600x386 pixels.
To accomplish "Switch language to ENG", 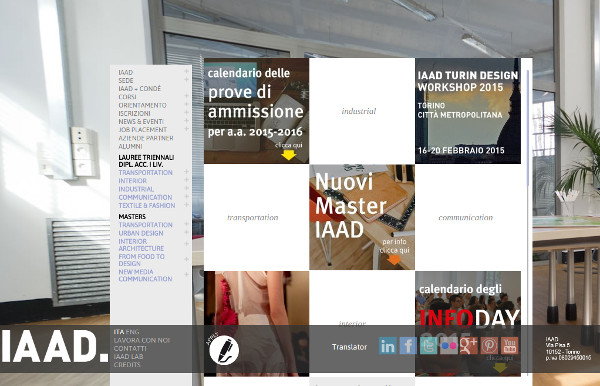I will coord(132,332).
